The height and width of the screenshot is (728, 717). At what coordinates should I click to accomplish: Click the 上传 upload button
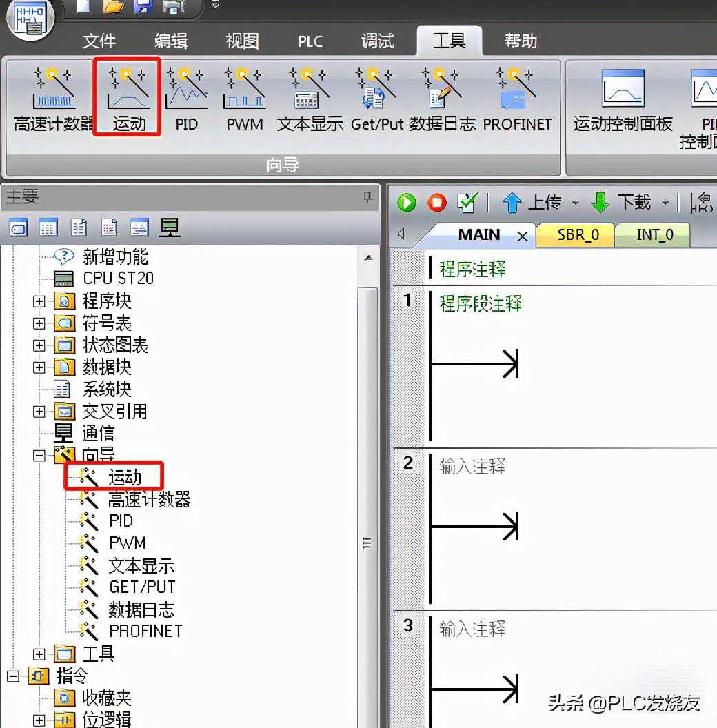[x=532, y=203]
